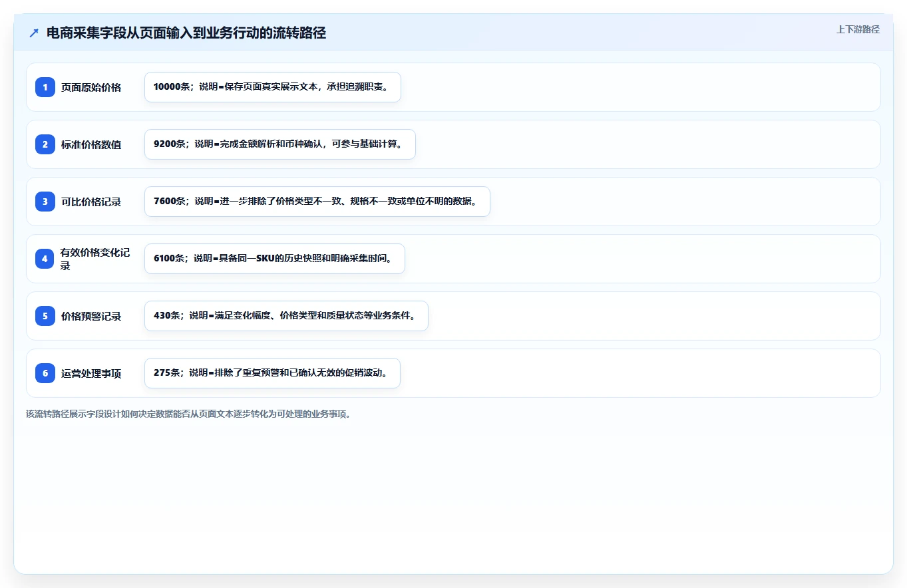The height and width of the screenshot is (588, 907).
Task: Select step badge 3 for 可比价格记录
Action: tap(45, 202)
